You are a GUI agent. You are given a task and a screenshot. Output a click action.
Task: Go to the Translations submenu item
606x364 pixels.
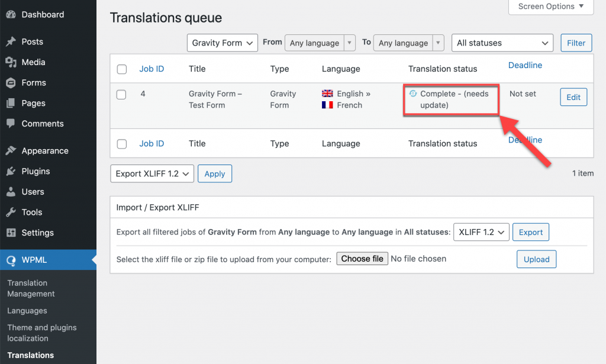(31, 355)
